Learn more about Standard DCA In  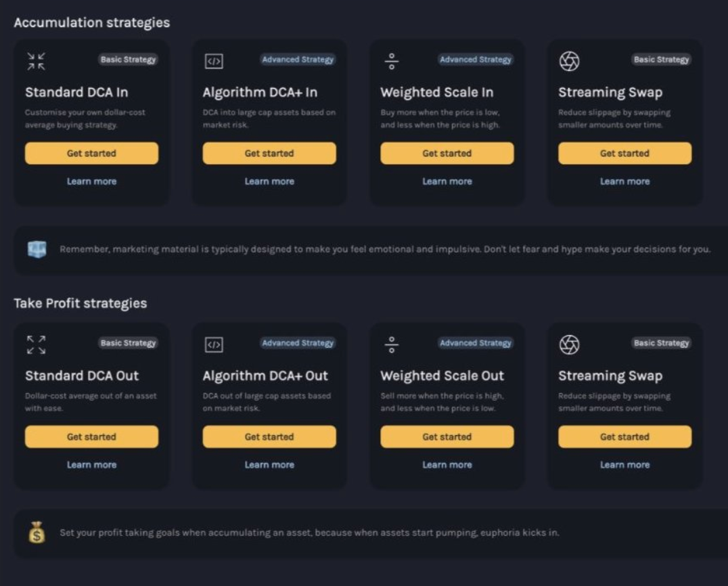[x=91, y=181]
